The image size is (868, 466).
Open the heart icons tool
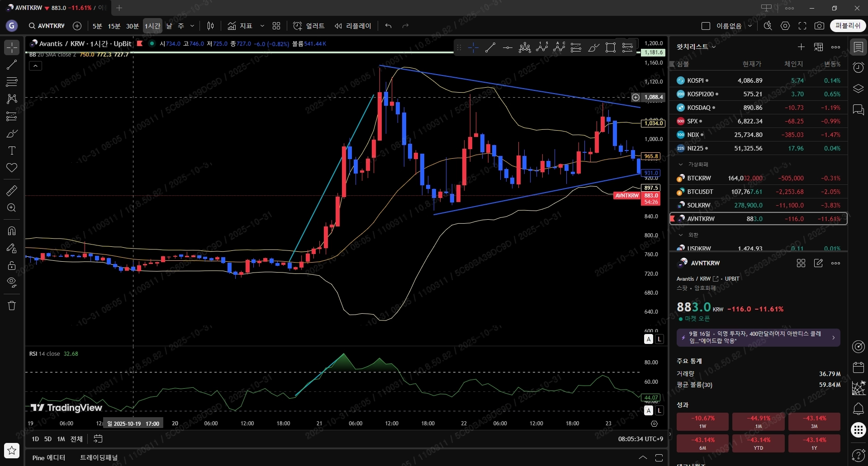(12, 168)
